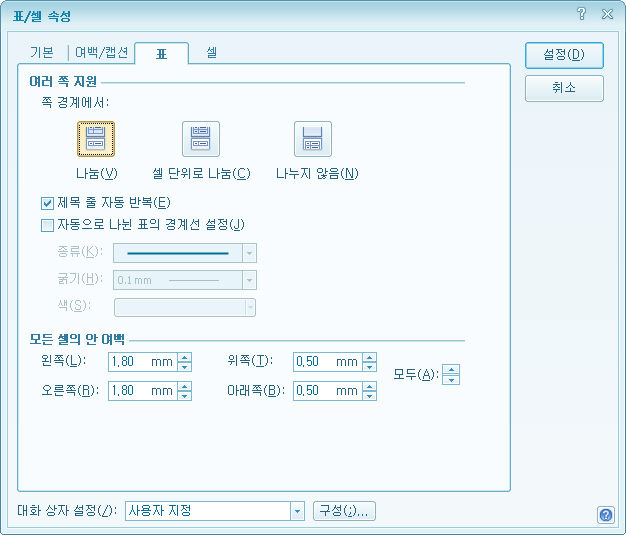Decrease 모두 margins with down arrow

tap(451, 380)
